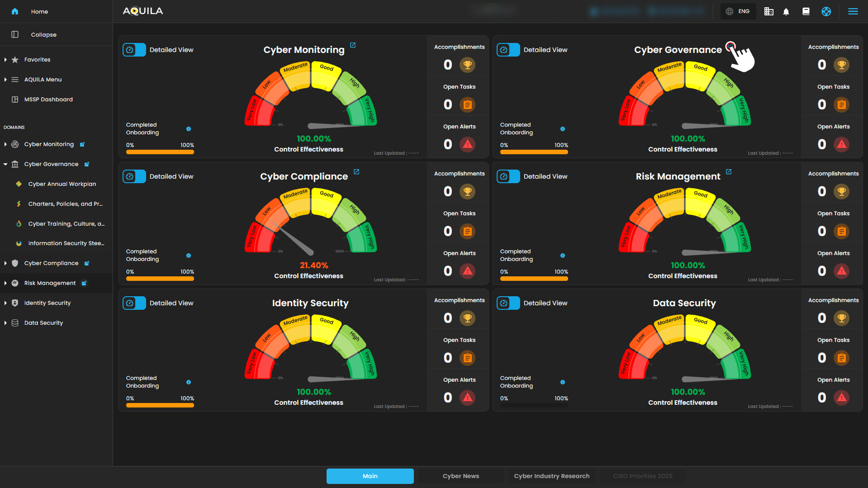Open the hamburger menu in top bar
This screenshot has width=868, height=488.
point(853,12)
